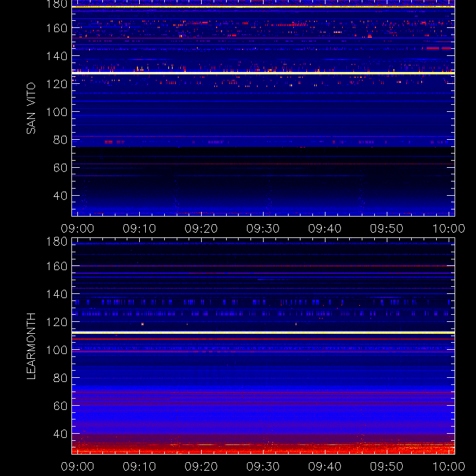Select 60 tick label on Learmonth plot
476x476 pixels.
click(x=60, y=406)
